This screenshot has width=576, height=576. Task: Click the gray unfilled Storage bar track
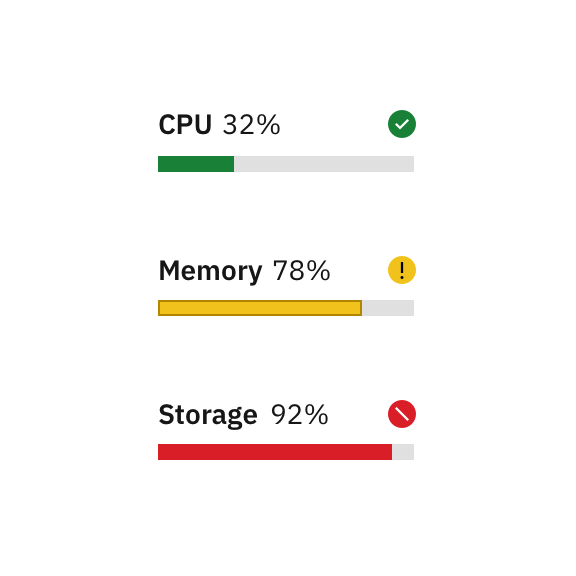[403, 452]
